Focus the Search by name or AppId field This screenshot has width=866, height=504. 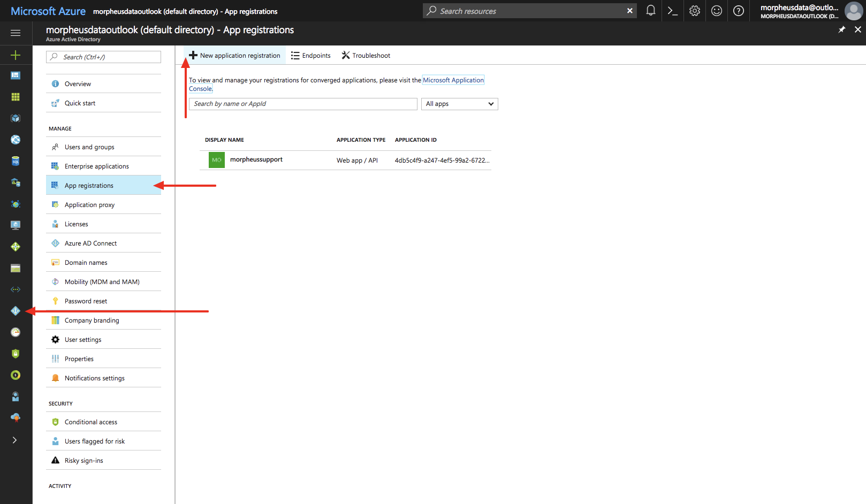(x=303, y=104)
